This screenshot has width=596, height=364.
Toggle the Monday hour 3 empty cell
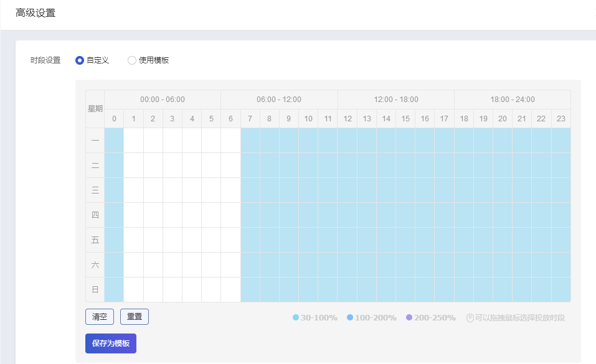[172, 140]
